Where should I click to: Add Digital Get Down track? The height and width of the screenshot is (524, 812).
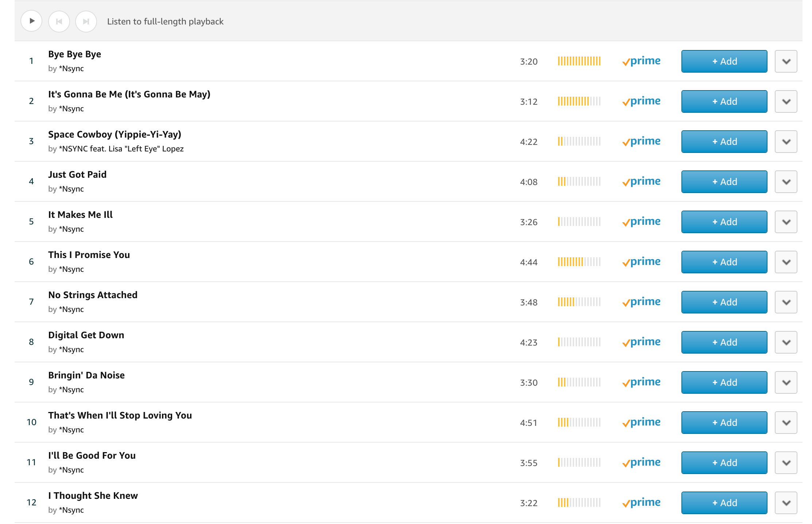[724, 342]
